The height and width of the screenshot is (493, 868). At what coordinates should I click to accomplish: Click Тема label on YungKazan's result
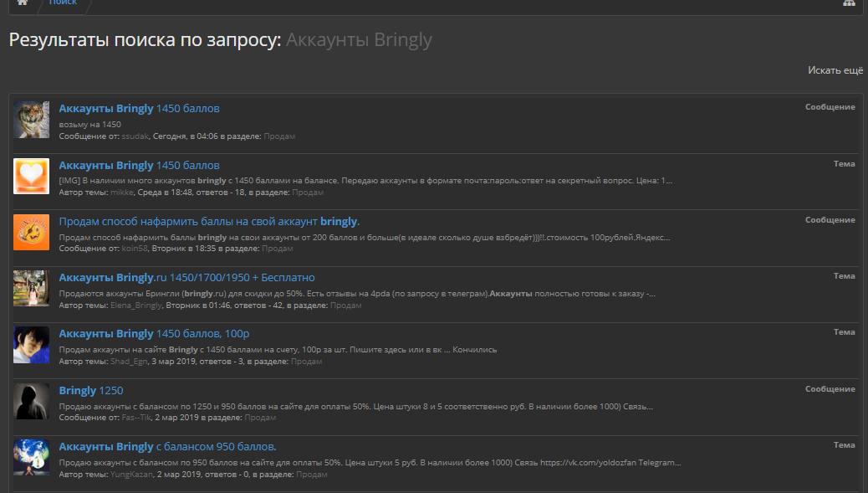pyautogui.click(x=845, y=444)
